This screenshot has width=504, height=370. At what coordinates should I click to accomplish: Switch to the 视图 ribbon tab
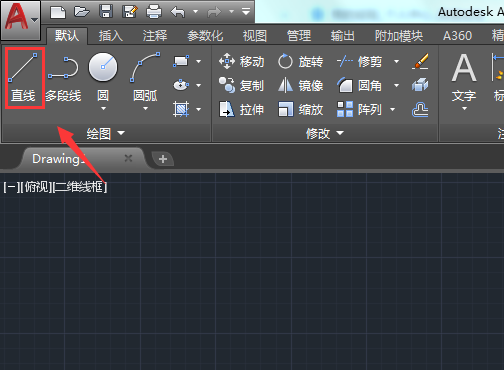click(x=255, y=36)
